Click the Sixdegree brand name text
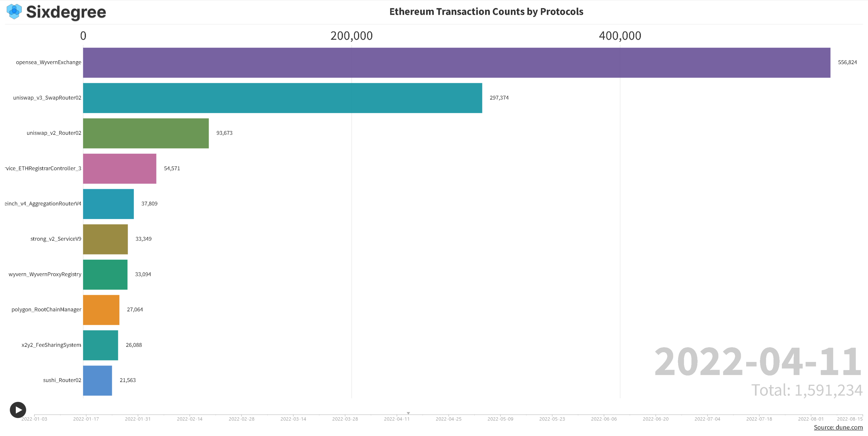868x436 pixels. pyautogui.click(x=66, y=12)
